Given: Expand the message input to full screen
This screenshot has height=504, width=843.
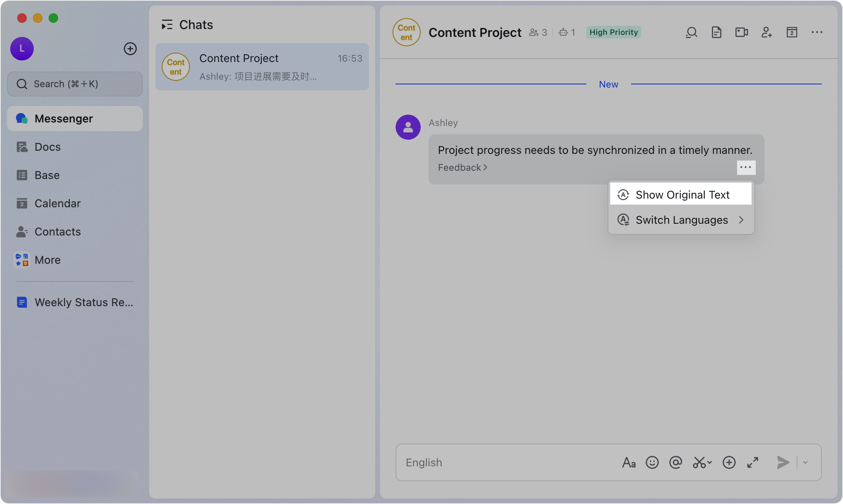Looking at the screenshot, I should coord(753,462).
